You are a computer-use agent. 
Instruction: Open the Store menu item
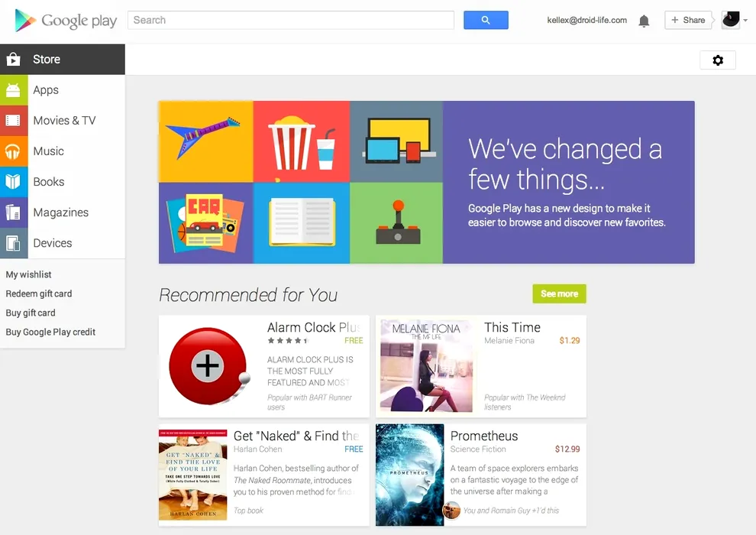(x=63, y=60)
